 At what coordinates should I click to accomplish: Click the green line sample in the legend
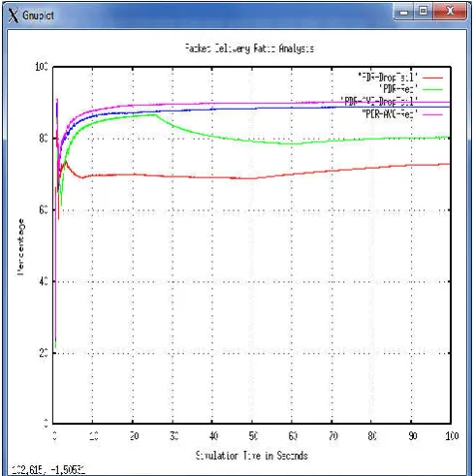pos(432,89)
